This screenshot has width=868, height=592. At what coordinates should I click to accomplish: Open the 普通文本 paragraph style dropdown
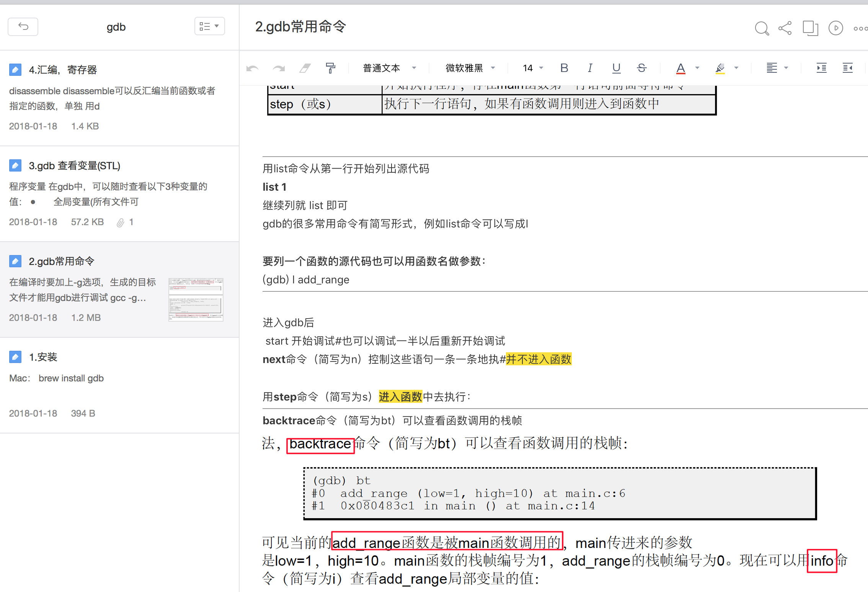click(x=389, y=68)
